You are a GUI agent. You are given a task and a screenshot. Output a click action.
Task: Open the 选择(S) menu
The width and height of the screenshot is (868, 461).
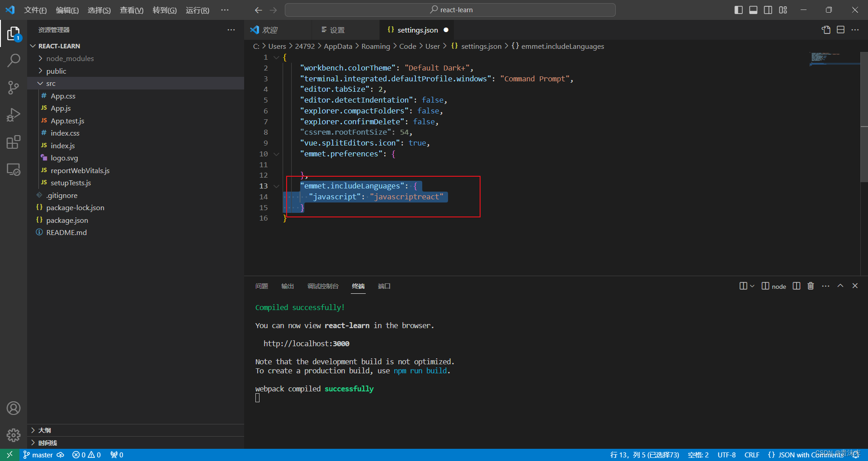(99, 10)
